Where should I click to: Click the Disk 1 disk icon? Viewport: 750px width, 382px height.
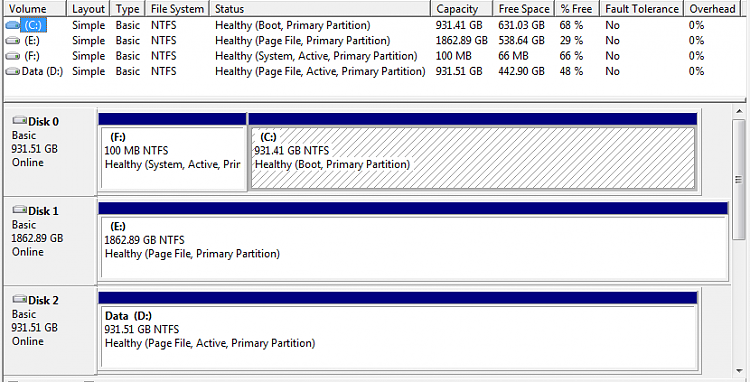(19, 210)
